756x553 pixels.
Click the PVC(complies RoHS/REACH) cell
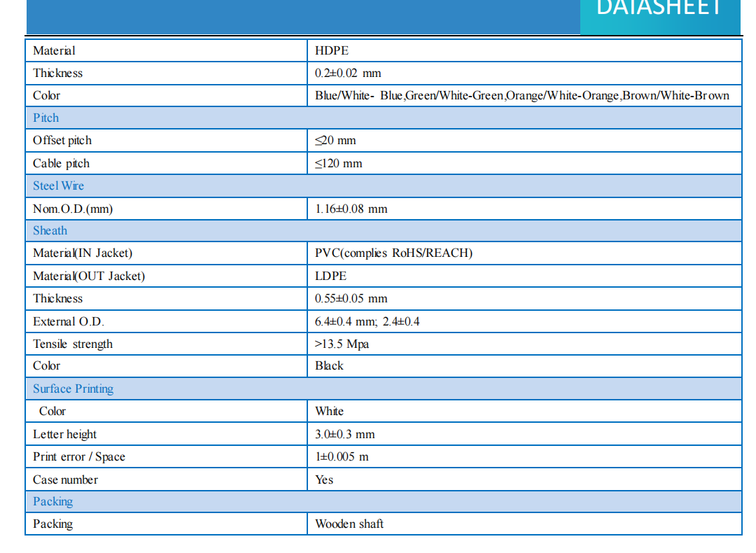tap(393, 253)
